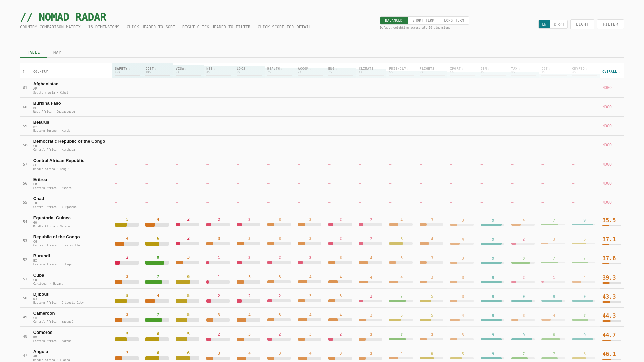Switch to LONG-TERM weighting

(x=454, y=21)
